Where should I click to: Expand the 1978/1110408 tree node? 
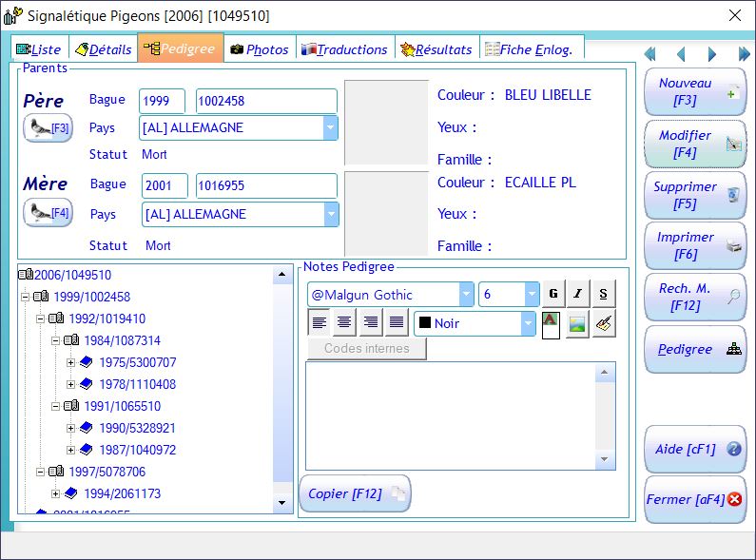(x=71, y=384)
